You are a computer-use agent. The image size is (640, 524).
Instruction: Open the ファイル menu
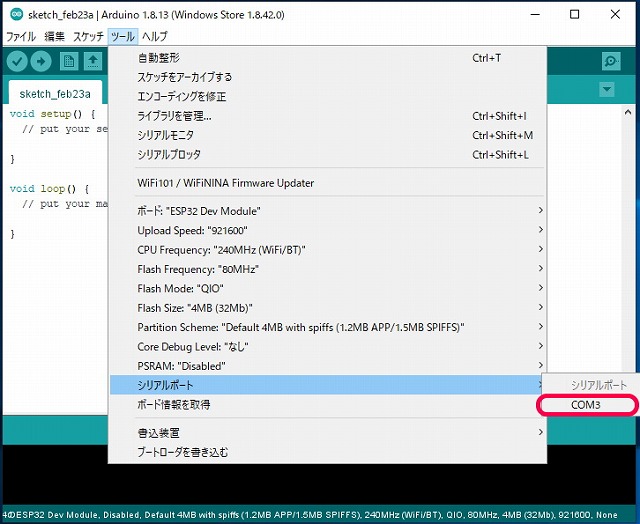(x=21, y=36)
